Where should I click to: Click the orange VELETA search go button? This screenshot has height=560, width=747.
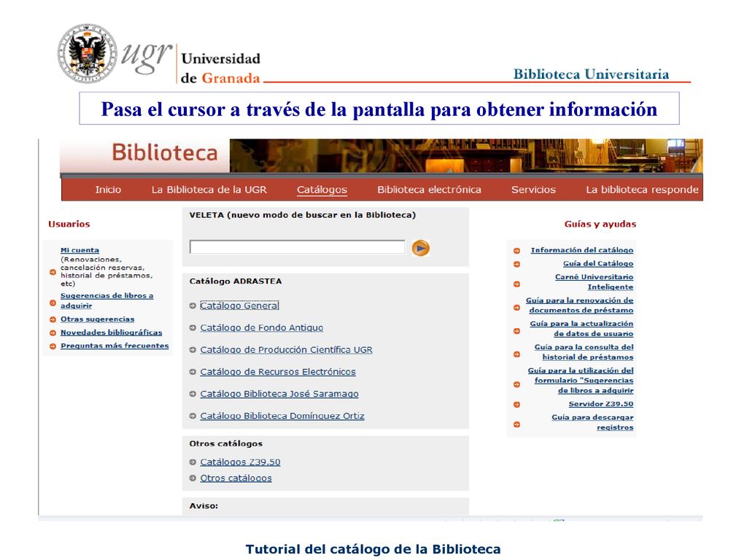(420, 248)
